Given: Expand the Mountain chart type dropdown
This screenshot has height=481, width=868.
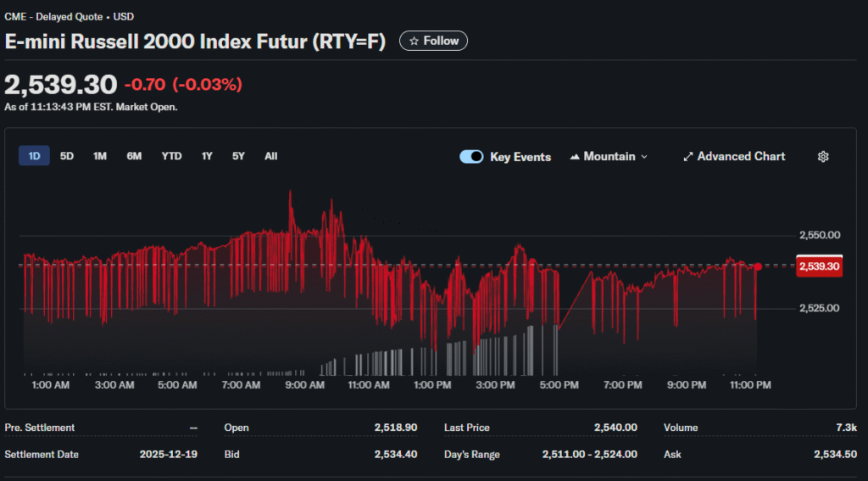Looking at the screenshot, I should pyautogui.click(x=609, y=157).
